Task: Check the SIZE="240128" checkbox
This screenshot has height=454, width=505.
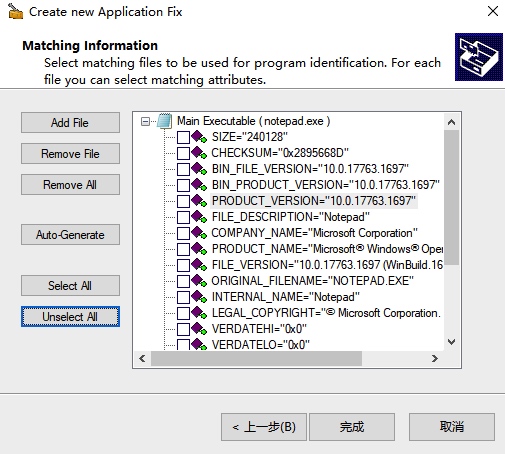Action: (183, 137)
